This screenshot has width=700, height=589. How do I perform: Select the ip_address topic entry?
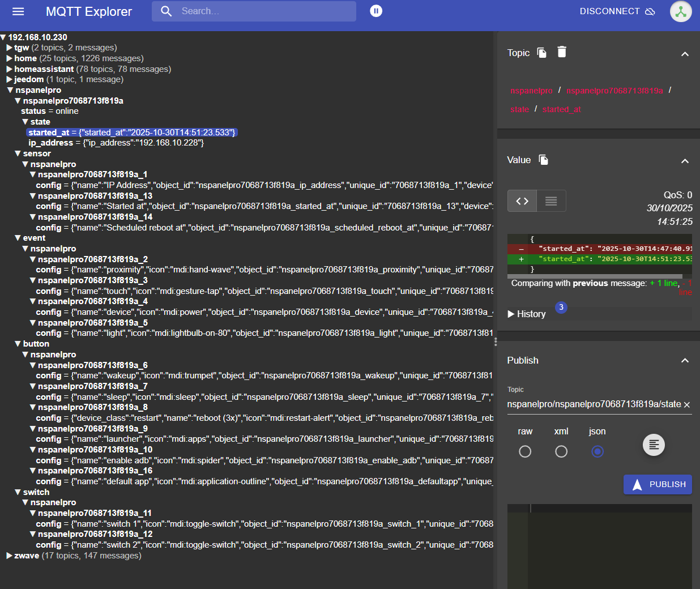(51, 143)
